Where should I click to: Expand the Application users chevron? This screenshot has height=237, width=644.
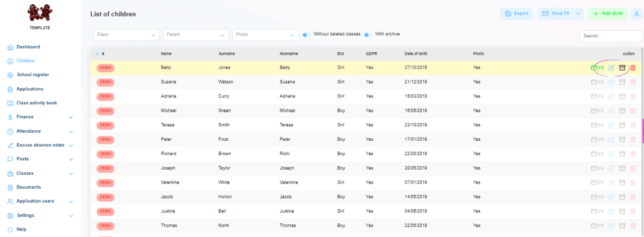click(x=71, y=202)
